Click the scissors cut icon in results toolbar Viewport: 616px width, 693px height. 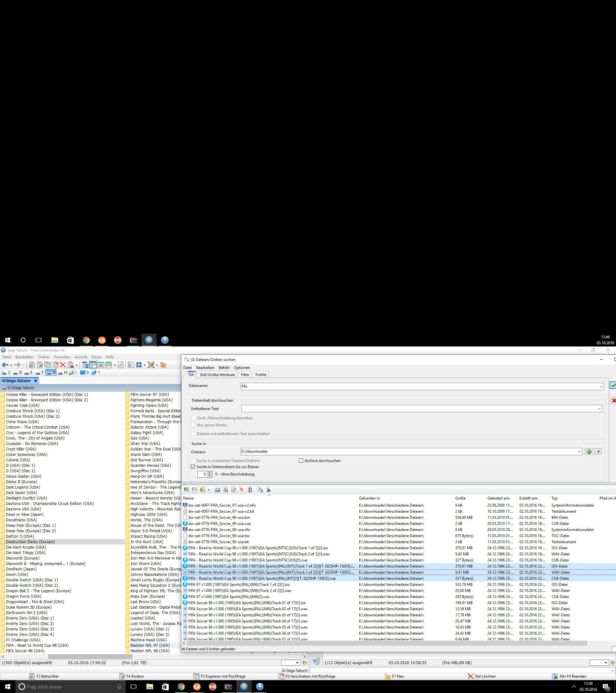269,490
